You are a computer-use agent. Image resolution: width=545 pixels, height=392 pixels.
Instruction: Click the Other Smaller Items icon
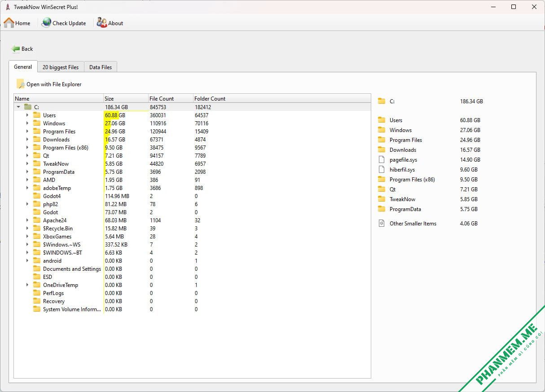[382, 223]
